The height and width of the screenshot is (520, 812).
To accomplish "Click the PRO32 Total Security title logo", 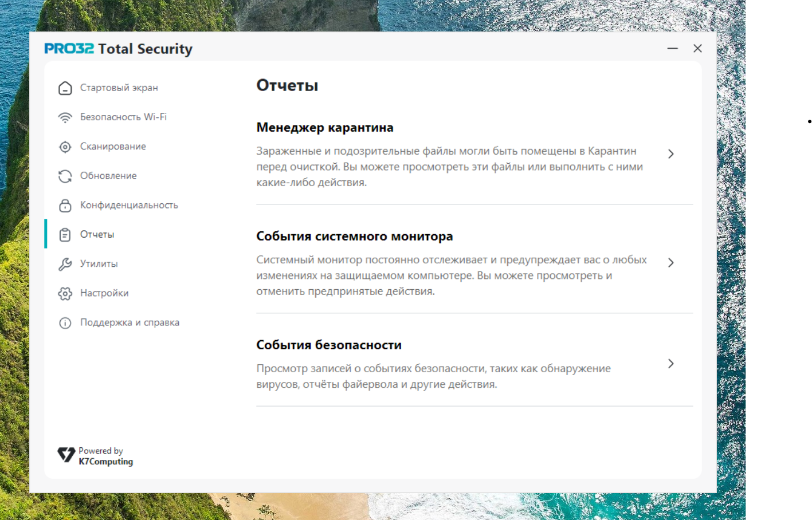I will coord(118,49).
